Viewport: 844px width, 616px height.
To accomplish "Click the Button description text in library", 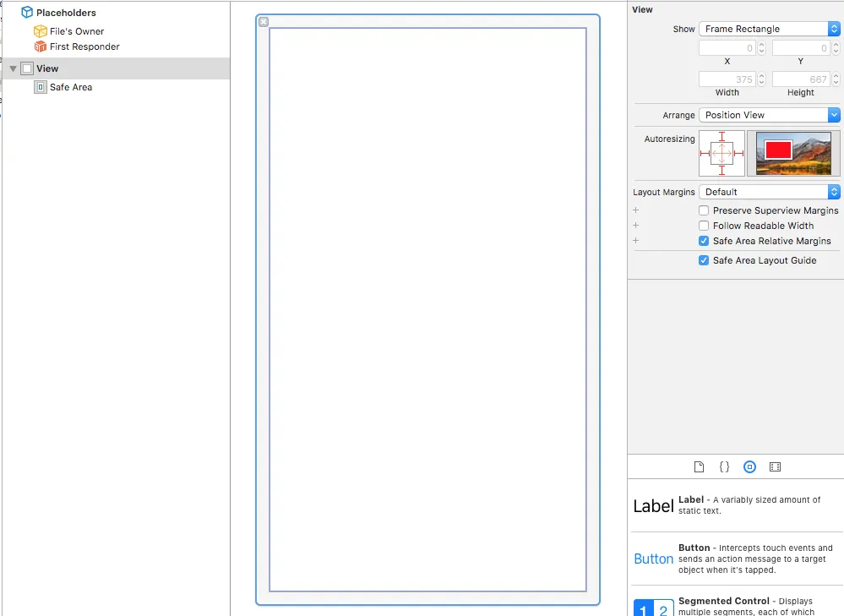I will (x=755, y=559).
